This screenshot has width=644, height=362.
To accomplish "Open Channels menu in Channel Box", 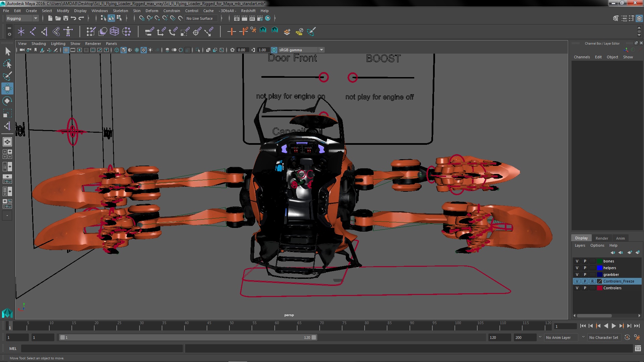I will coord(582,57).
